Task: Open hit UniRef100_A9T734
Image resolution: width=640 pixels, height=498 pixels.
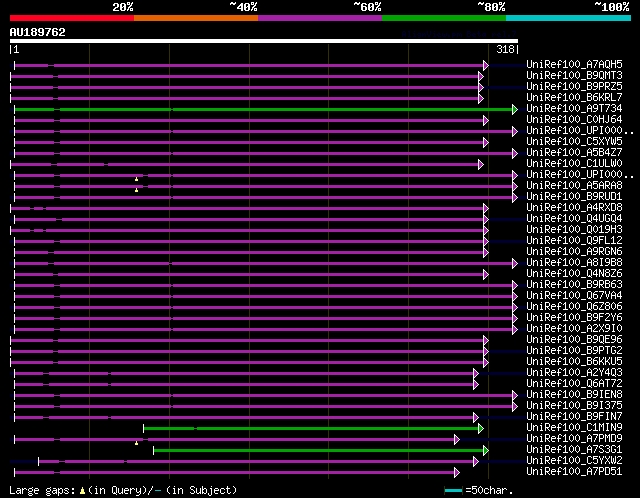Action: pos(574,109)
